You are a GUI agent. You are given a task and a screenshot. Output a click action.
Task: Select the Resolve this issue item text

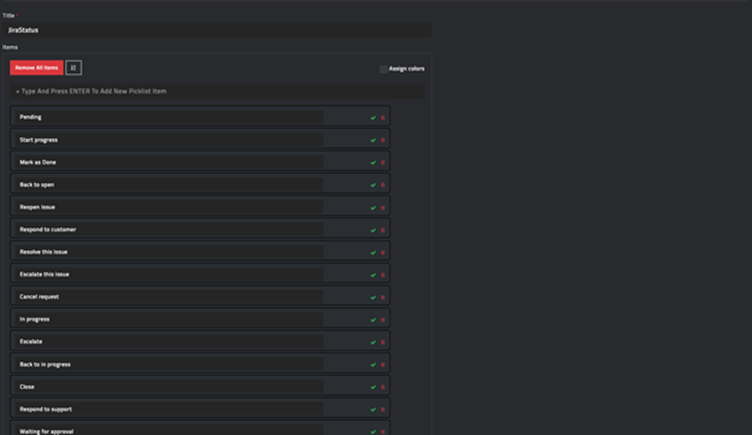click(x=44, y=252)
